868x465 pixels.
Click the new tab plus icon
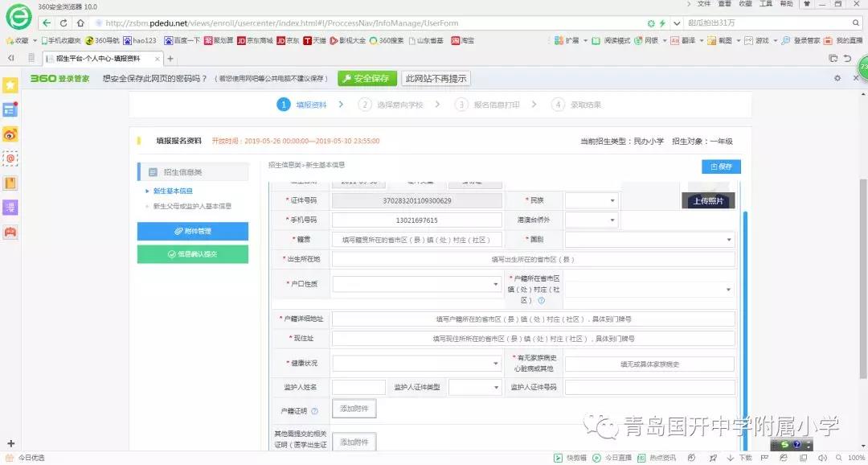pyautogui.click(x=170, y=59)
